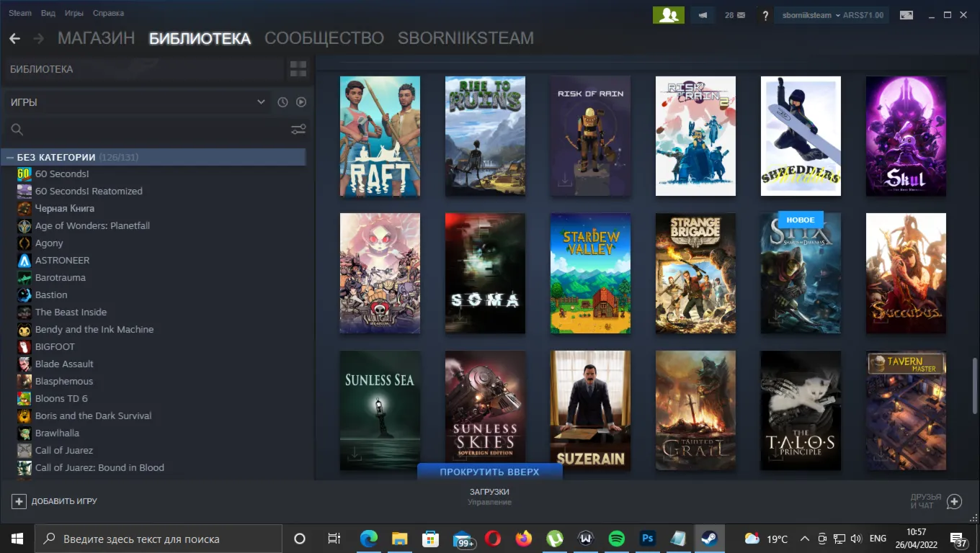
Task: Open Big Picture mode icon
Action: [x=906, y=15]
